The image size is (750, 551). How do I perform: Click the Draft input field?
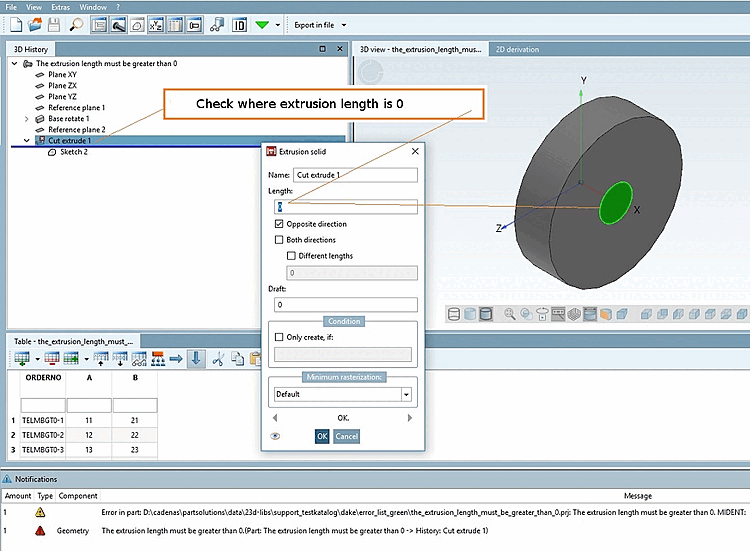pyautogui.click(x=345, y=304)
